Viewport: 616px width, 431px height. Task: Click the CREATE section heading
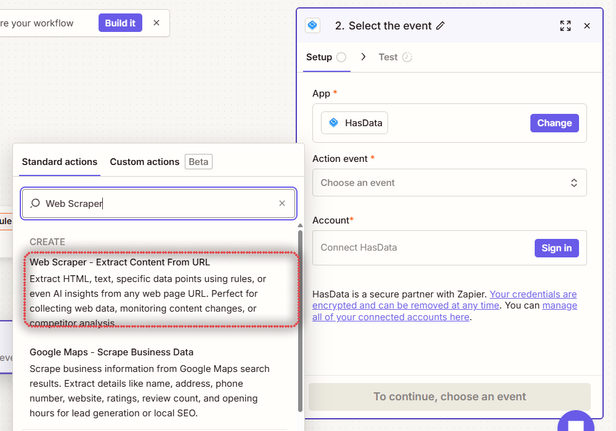tap(48, 242)
